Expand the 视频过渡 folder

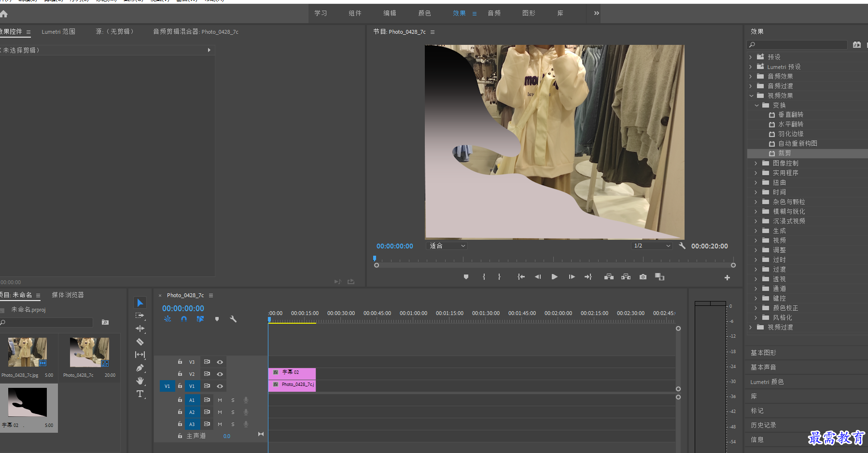click(751, 327)
